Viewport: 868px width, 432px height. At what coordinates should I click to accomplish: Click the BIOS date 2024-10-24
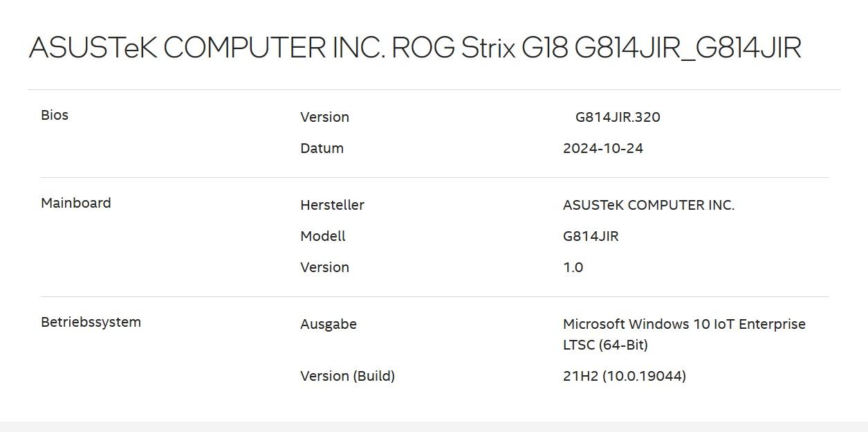pyautogui.click(x=603, y=148)
